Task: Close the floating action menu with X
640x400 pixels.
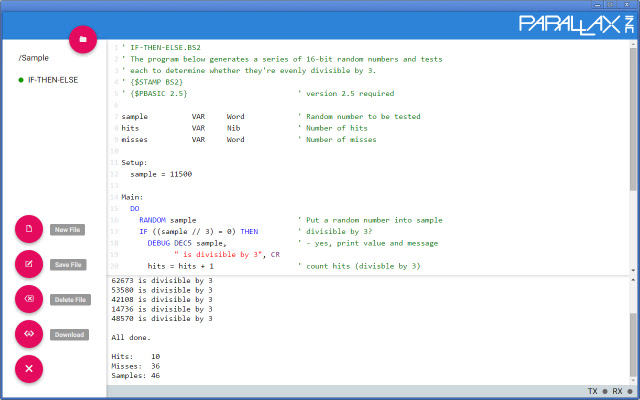Action: pos(29,369)
